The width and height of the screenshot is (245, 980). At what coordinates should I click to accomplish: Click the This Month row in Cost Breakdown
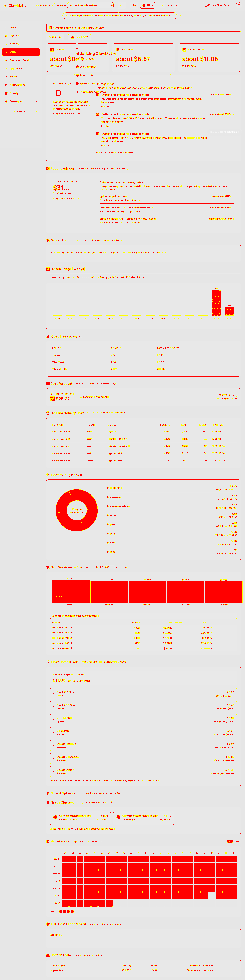(x=144, y=369)
